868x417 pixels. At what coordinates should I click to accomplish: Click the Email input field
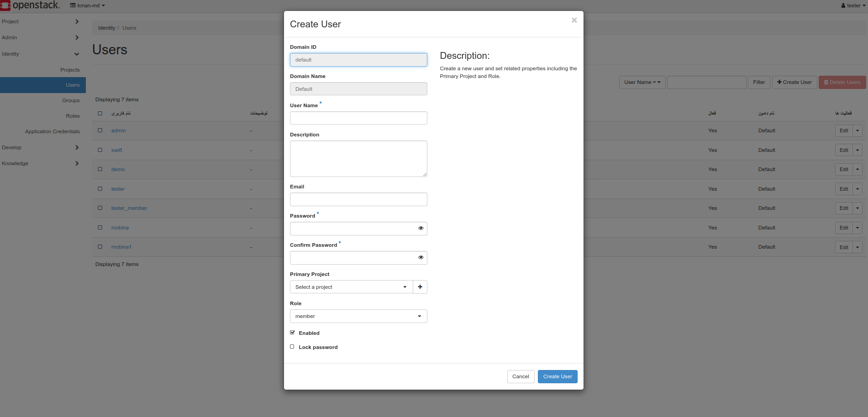pos(358,199)
